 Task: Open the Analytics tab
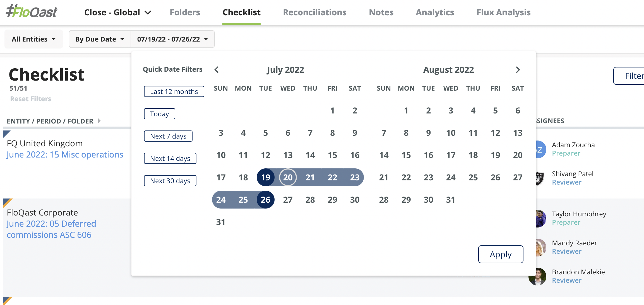coord(435,12)
